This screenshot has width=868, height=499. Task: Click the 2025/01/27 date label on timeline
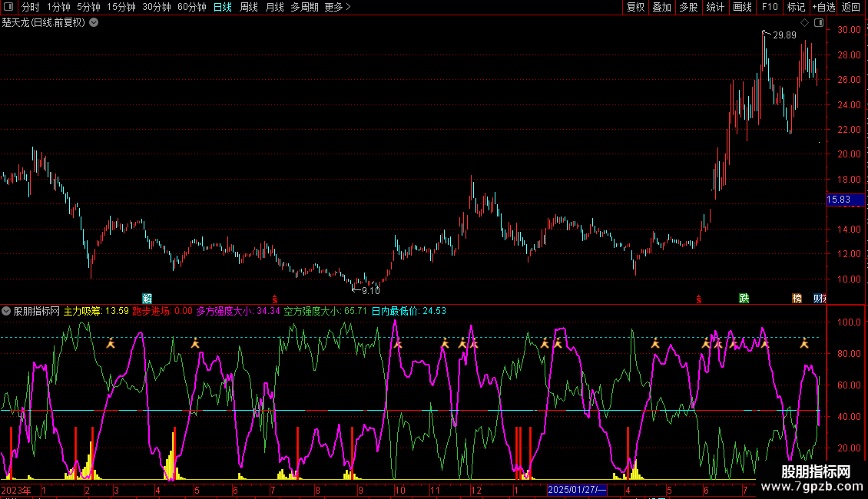(x=577, y=490)
